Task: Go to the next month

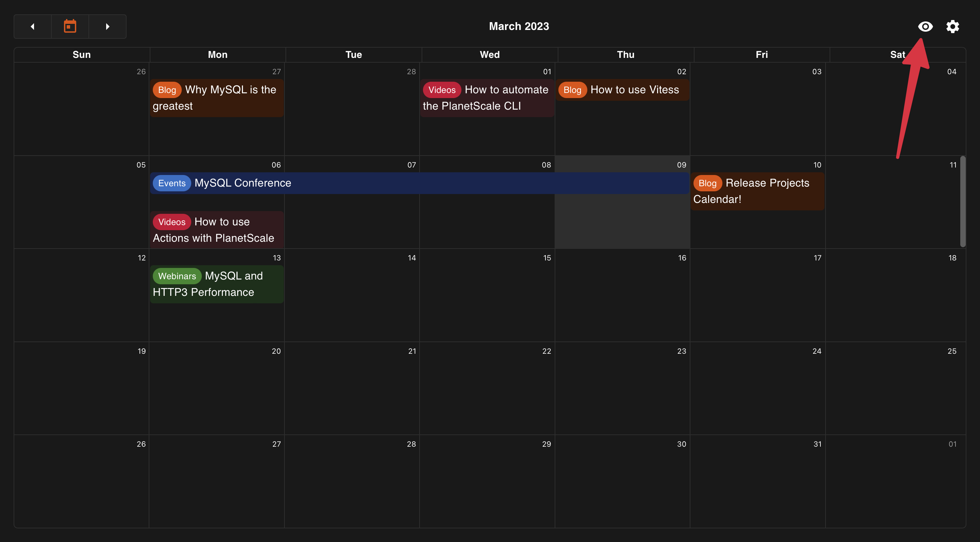Action: 107,26
